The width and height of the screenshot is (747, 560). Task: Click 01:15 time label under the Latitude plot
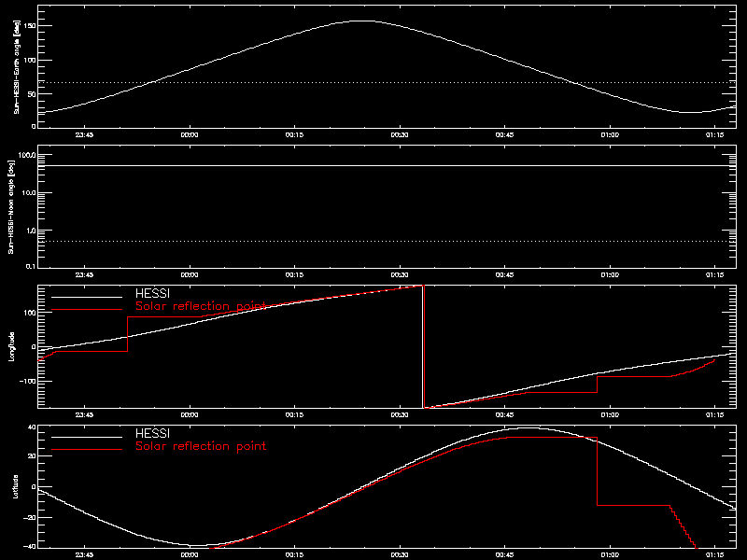(714, 554)
